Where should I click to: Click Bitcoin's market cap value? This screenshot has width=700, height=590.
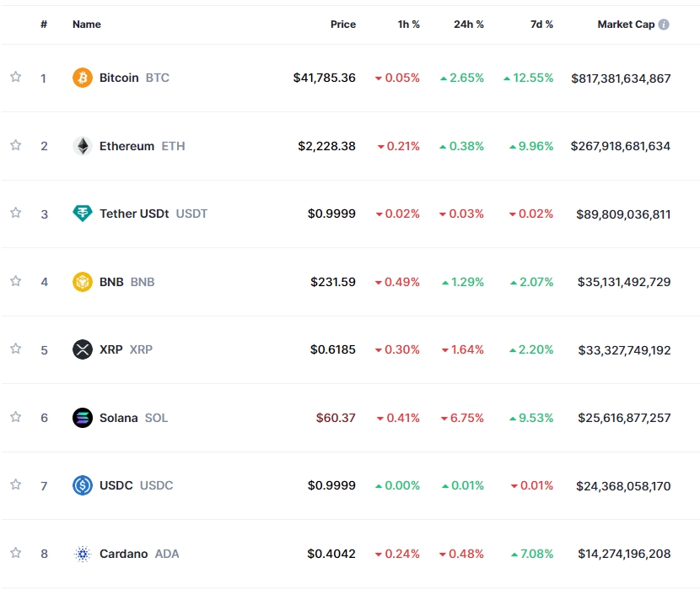tap(621, 78)
